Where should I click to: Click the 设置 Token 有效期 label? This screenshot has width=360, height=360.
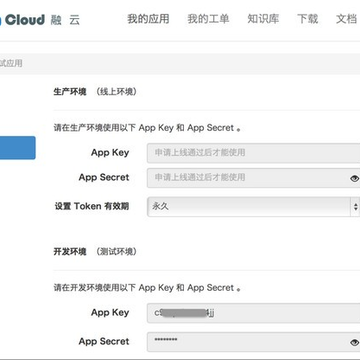click(92, 206)
